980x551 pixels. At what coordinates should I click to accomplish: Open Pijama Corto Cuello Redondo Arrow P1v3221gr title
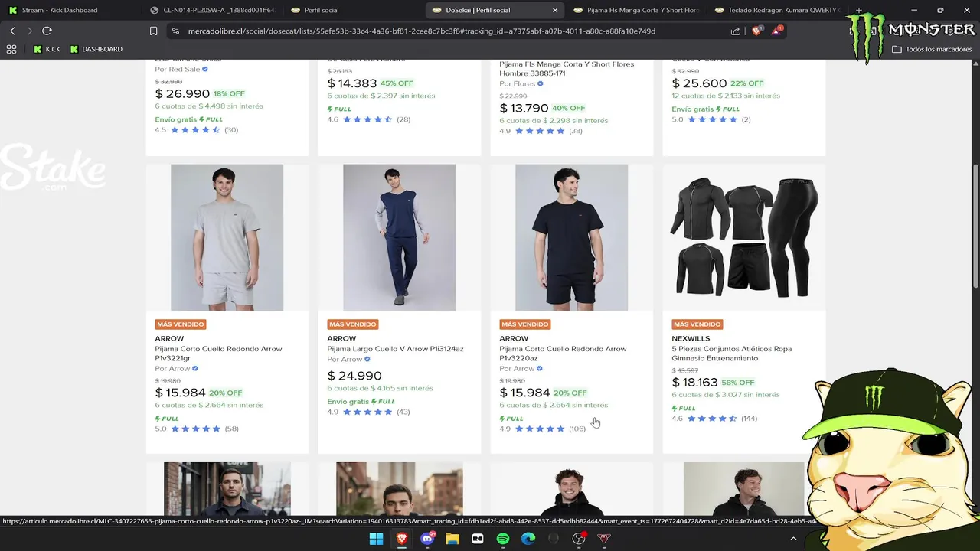pyautogui.click(x=218, y=353)
